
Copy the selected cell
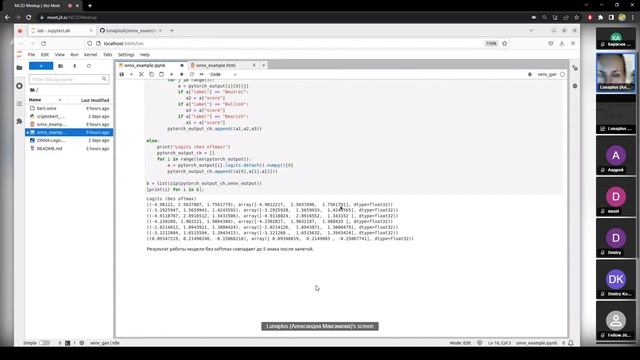coord(151,74)
